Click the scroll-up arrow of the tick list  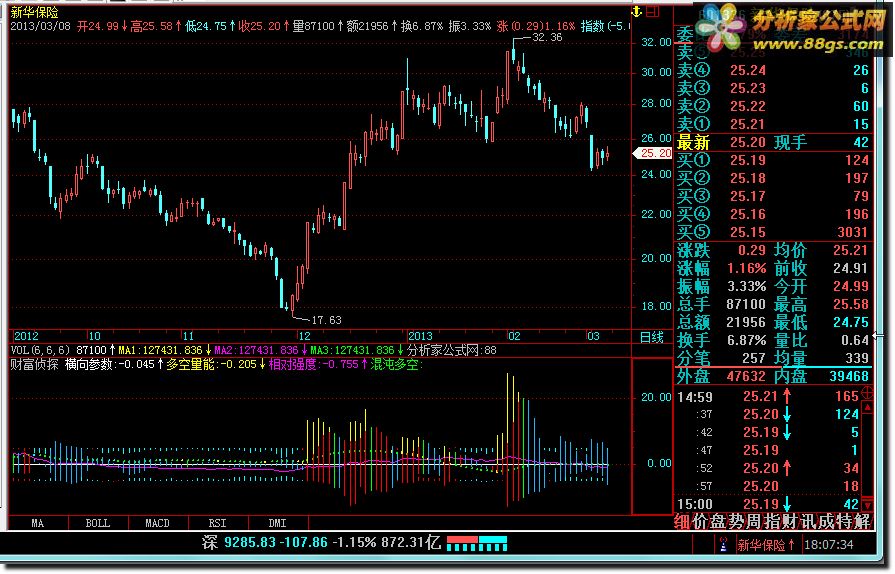pos(868,407)
